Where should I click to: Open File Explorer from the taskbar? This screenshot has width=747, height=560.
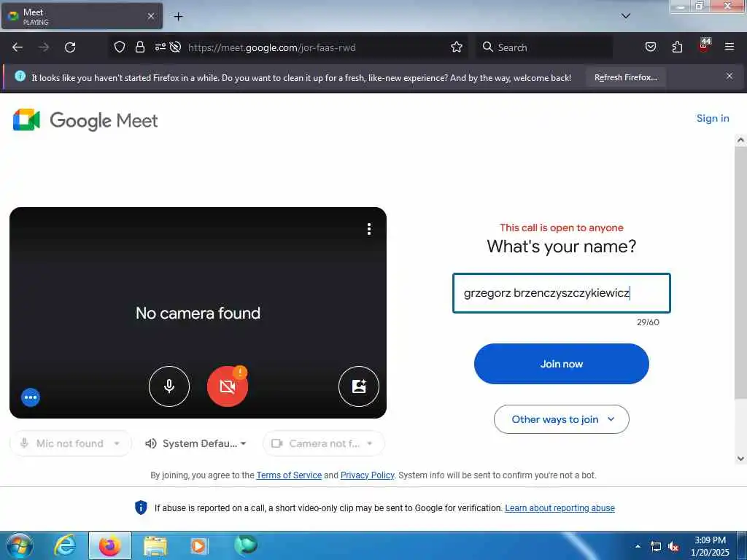pyautogui.click(x=155, y=545)
